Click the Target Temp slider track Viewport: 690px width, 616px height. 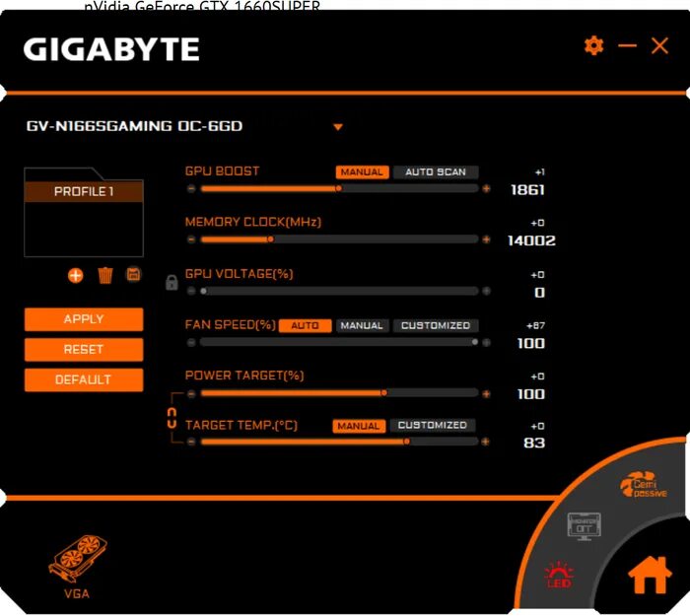(339, 442)
